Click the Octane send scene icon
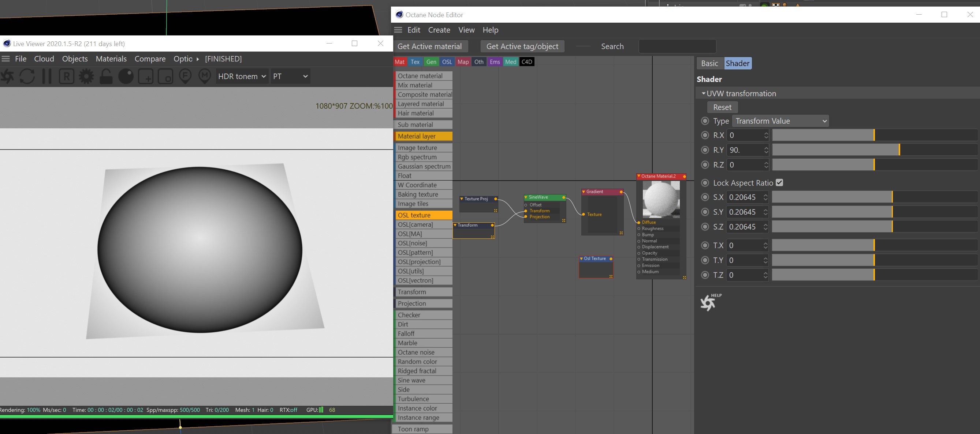This screenshot has width=980, height=434. [x=7, y=76]
